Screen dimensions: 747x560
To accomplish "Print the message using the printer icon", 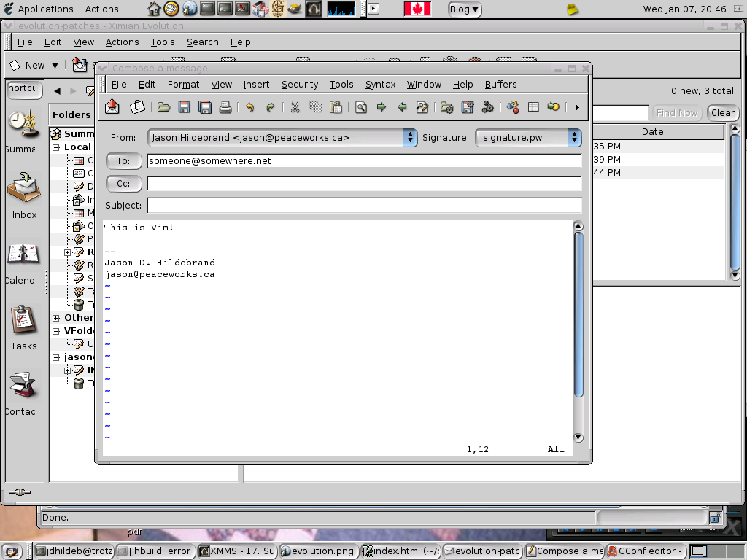I will click(x=225, y=107).
